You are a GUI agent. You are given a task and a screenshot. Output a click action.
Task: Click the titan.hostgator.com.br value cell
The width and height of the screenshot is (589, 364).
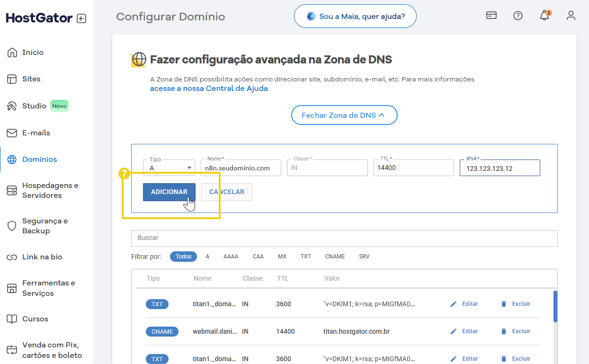tap(357, 331)
